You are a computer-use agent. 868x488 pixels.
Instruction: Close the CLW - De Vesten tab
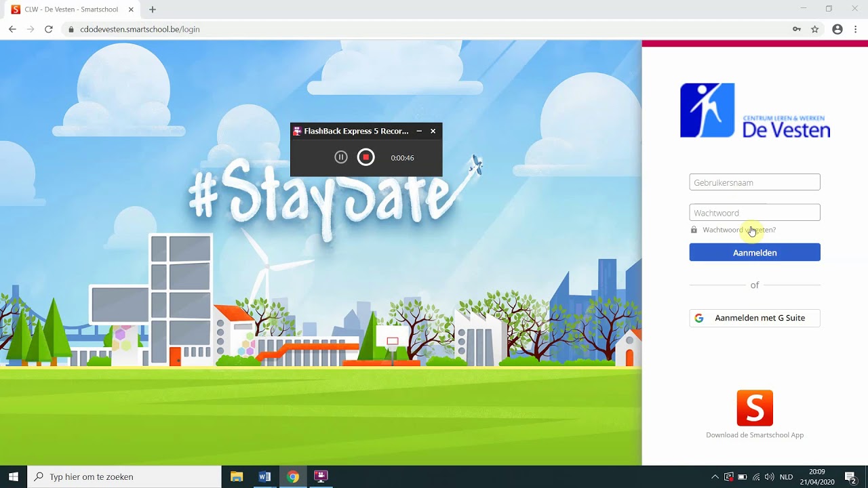(132, 9)
